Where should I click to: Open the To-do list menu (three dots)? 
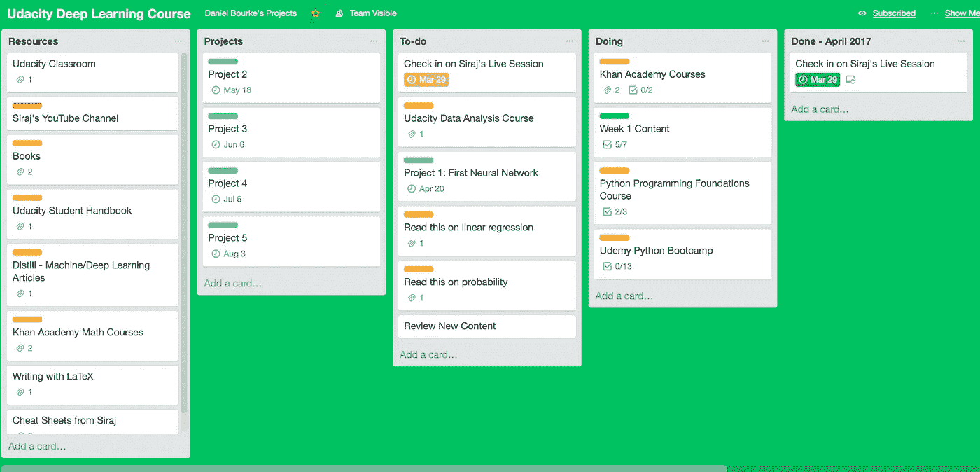click(570, 41)
